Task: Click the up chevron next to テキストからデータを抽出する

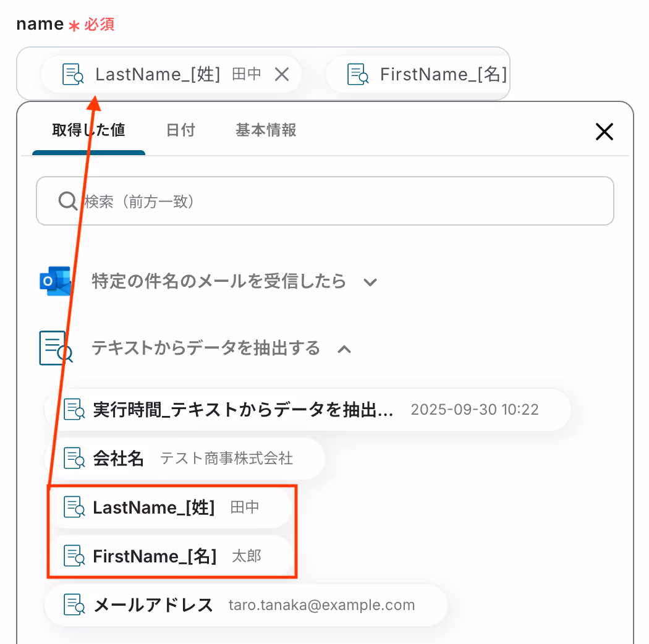Action: pos(344,349)
